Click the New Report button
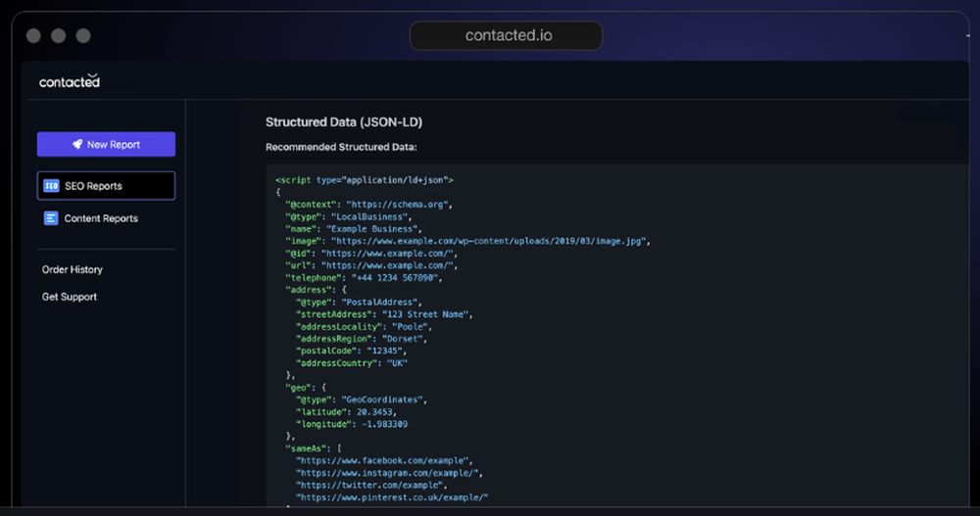980x516 pixels. (106, 144)
